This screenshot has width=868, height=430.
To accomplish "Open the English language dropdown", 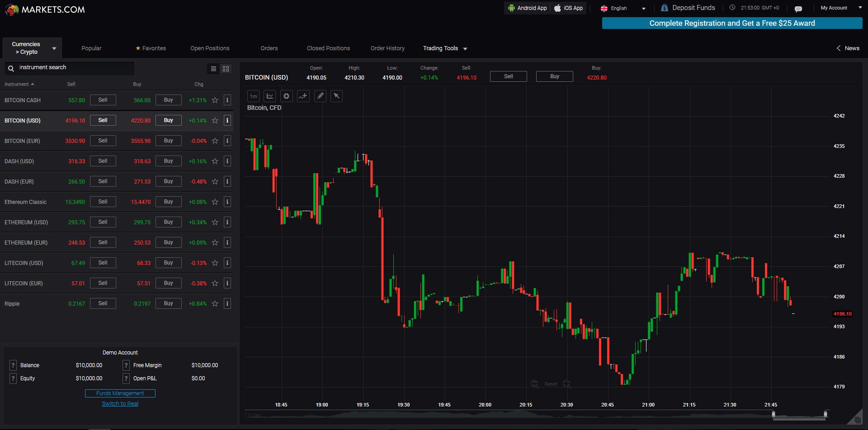I will tap(623, 8).
